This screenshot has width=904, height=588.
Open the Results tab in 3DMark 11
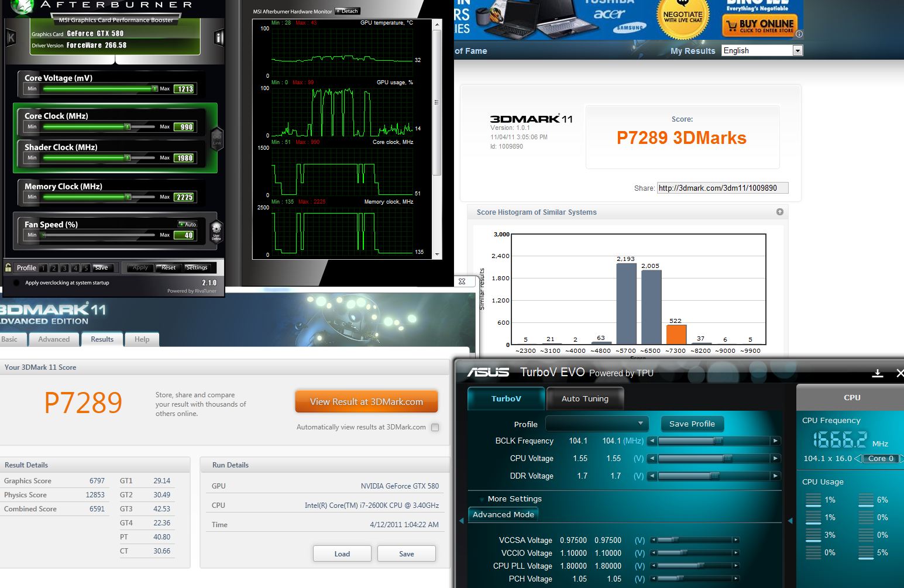102,339
